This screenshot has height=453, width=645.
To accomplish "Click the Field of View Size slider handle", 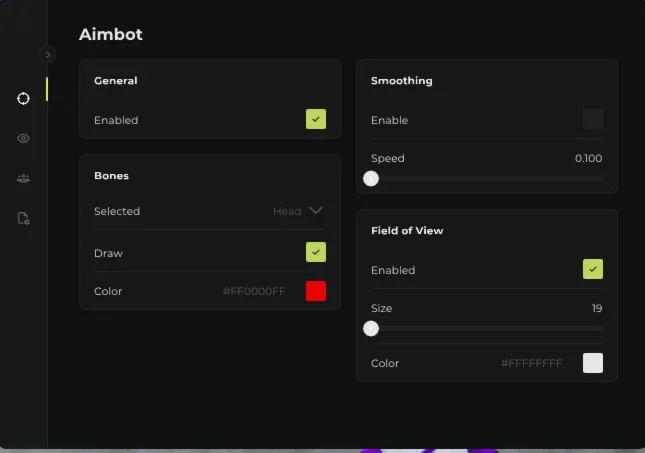I will [x=371, y=328].
